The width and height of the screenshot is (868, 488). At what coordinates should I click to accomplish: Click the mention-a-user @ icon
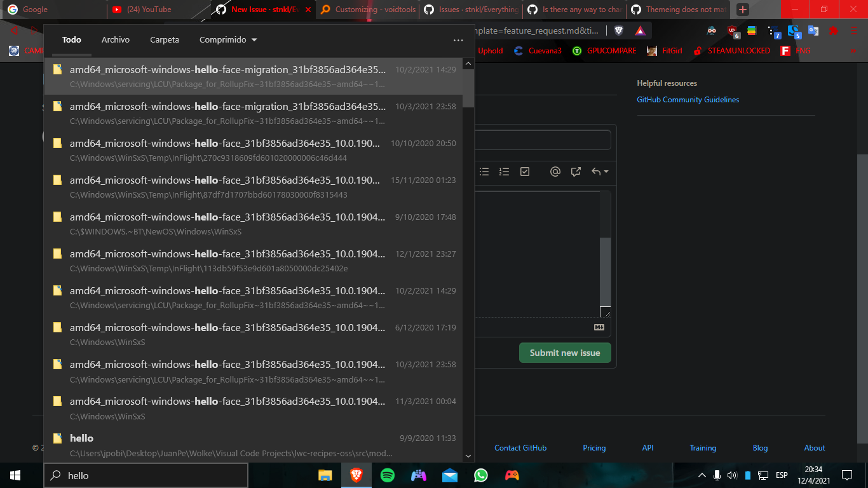[555, 172]
